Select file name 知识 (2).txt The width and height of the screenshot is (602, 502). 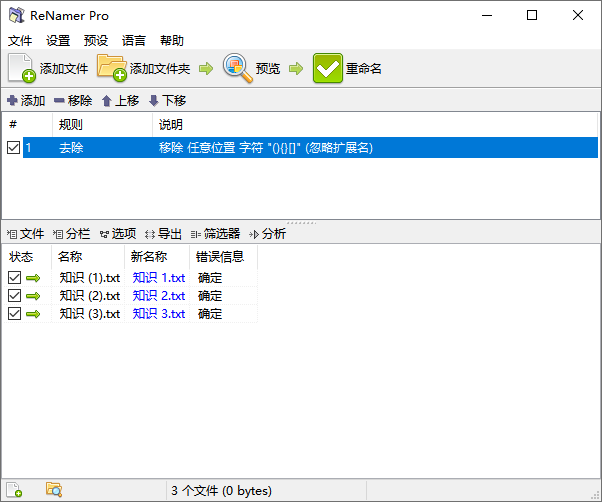[89, 296]
